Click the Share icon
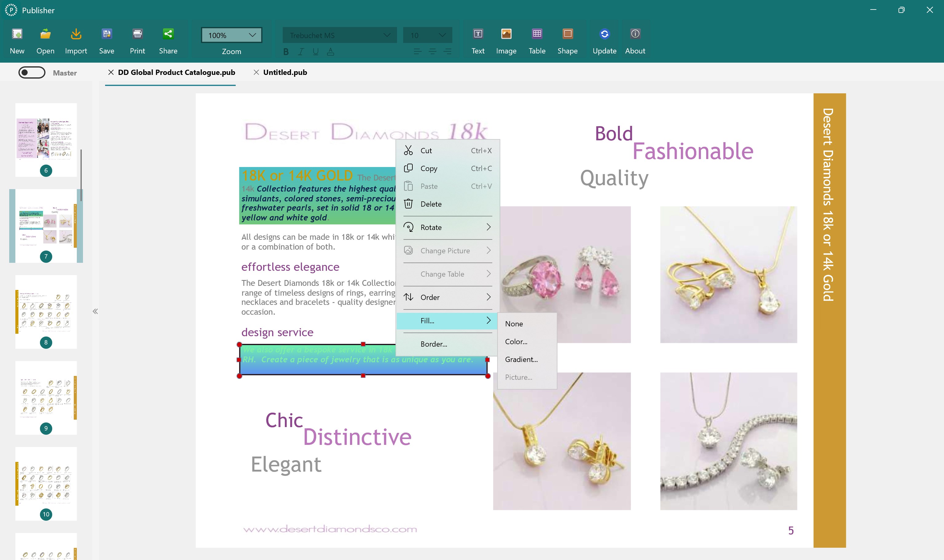Screen dimensions: 944x560 [168, 40]
